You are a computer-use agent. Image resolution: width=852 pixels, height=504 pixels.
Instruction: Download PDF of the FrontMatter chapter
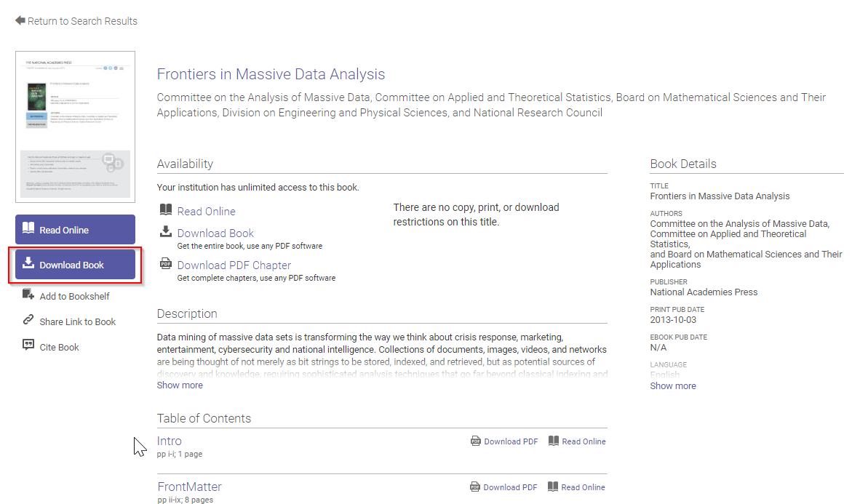(x=510, y=487)
